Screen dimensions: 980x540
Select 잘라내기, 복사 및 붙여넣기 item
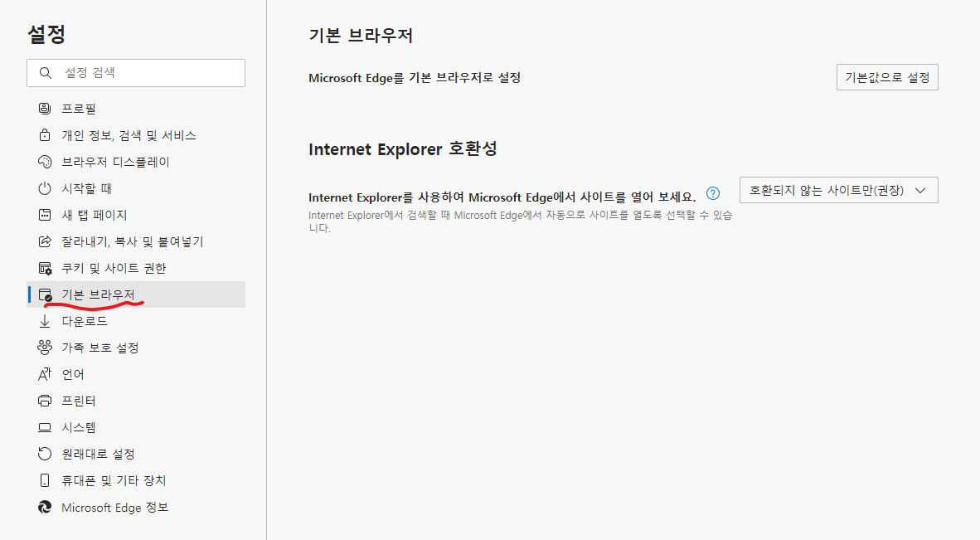point(136,241)
